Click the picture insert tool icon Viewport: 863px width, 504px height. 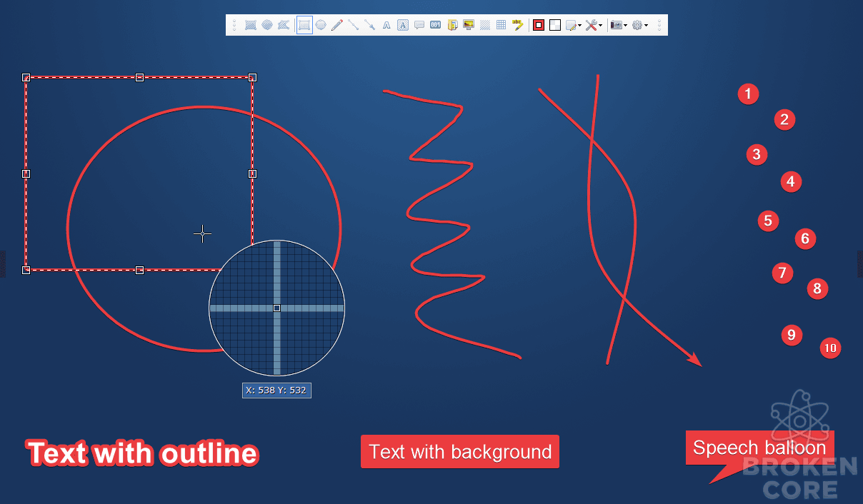click(x=469, y=25)
